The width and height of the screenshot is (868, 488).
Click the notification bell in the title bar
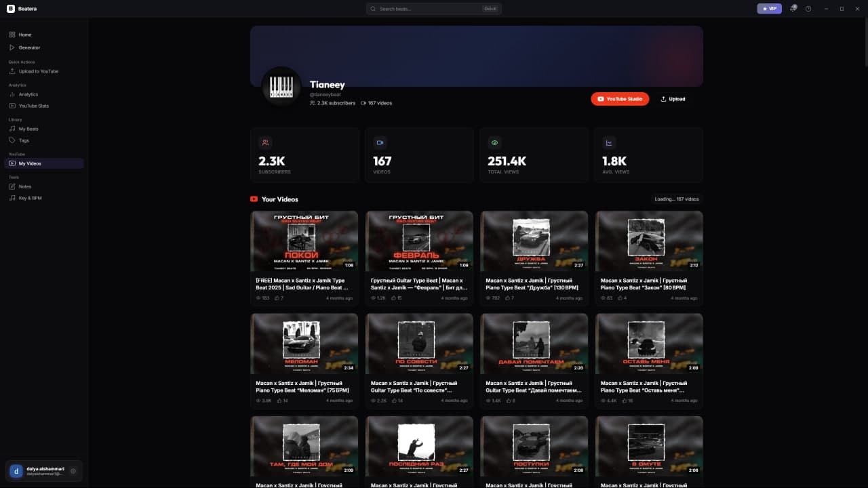(x=792, y=9)
